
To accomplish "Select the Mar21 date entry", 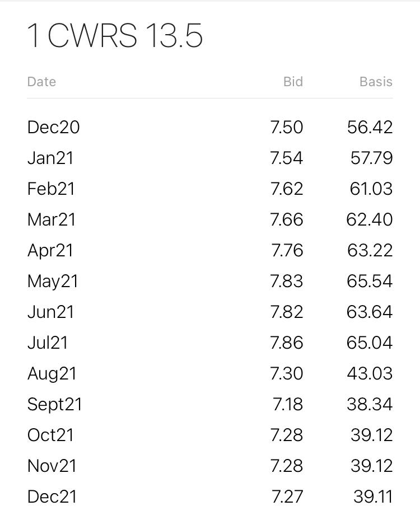I will pos(52,219).
